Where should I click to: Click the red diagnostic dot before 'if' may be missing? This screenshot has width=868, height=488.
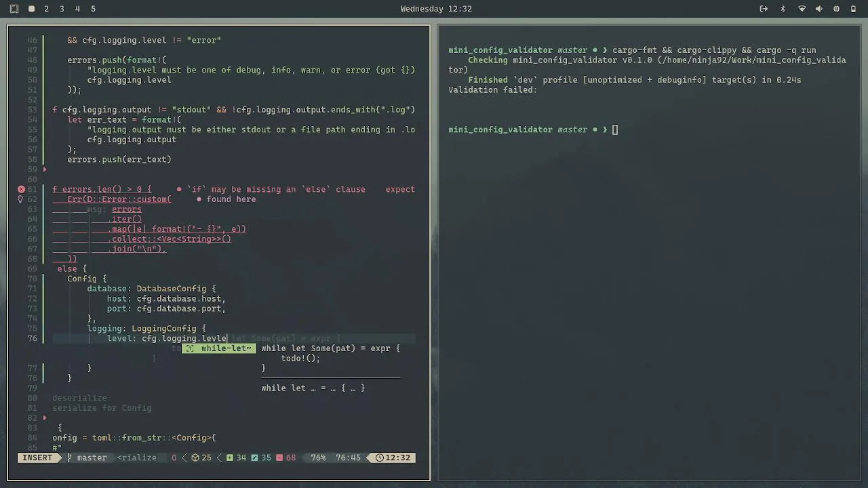[179, 189]
